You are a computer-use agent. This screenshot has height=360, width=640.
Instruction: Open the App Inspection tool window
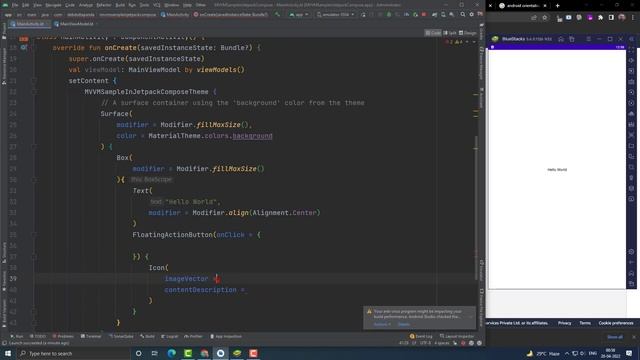point(226,336)
